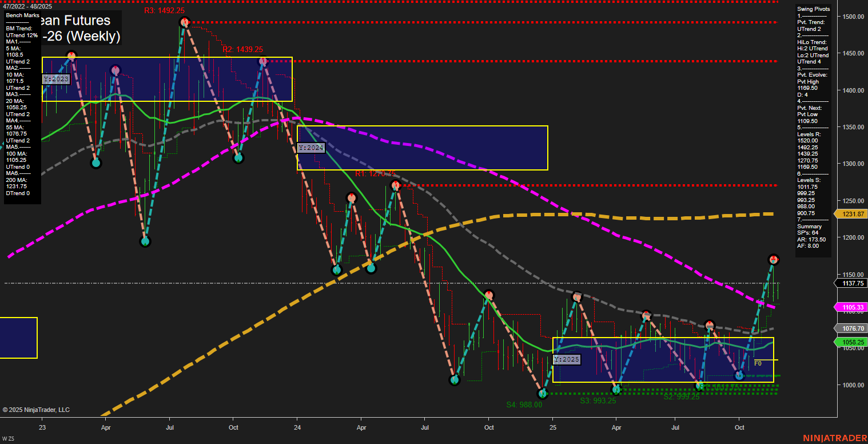Click the 1350.00 price axis label

852,127
